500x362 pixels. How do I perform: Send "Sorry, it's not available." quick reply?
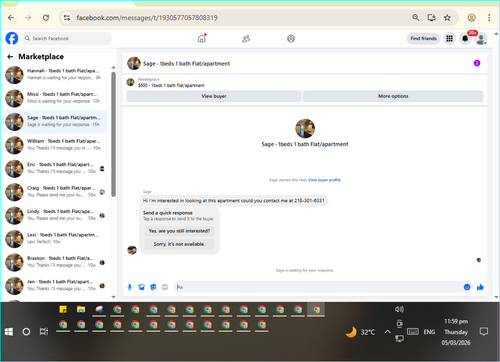click(x=179, y=244)
